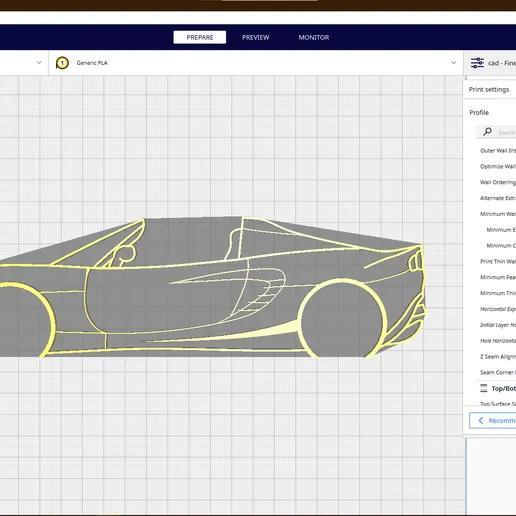
Task: Select the Minimum O... sub-setting
Action: 501,246
